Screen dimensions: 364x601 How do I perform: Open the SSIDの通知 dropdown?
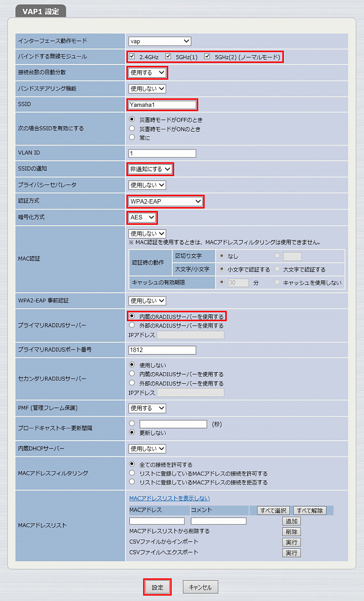pyautogui.click(x=150, y=169)
